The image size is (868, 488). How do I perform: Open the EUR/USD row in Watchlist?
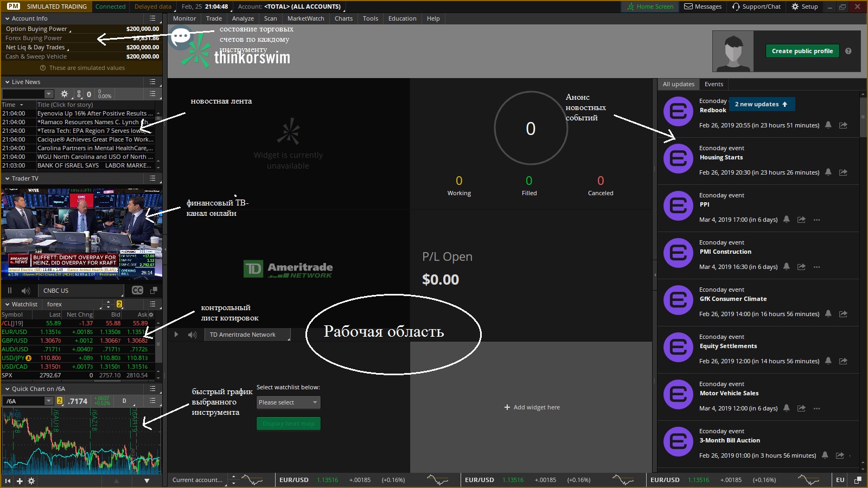pos(79,332)
